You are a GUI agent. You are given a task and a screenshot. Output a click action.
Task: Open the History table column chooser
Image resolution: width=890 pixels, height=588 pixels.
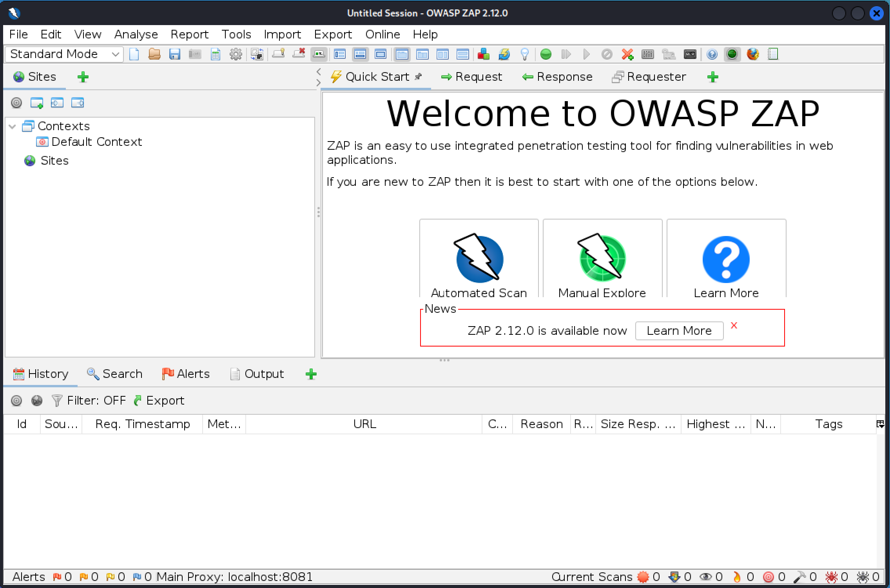click(880, 424)
